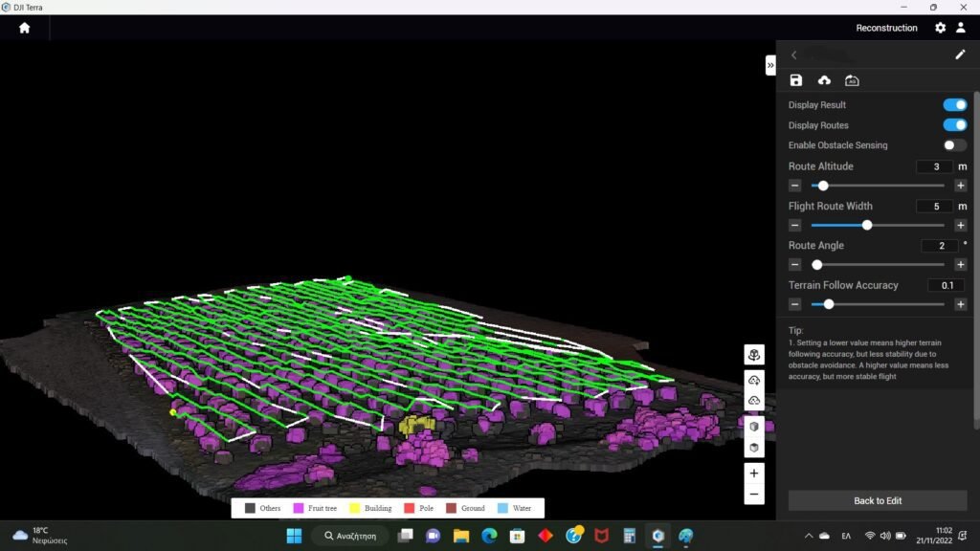The image size is (980, 551).
Task: Go to the DJI Terra home screen
Action: coord(24,28)
